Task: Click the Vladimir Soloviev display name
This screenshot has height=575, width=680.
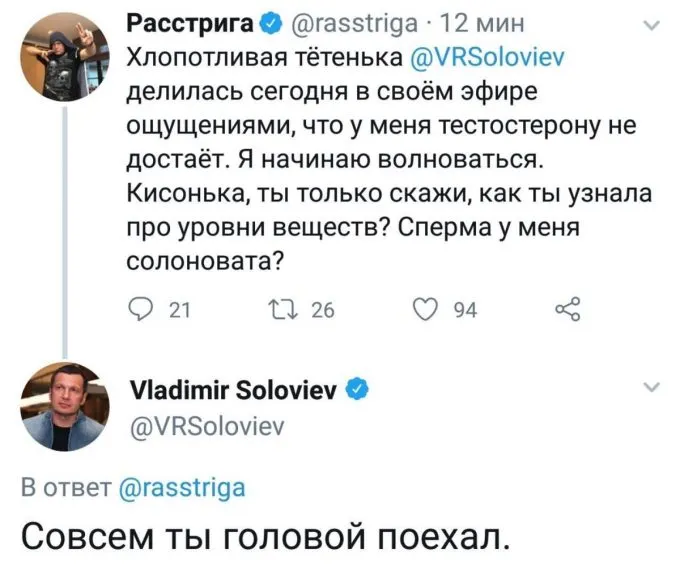Action: coord(236,390)
